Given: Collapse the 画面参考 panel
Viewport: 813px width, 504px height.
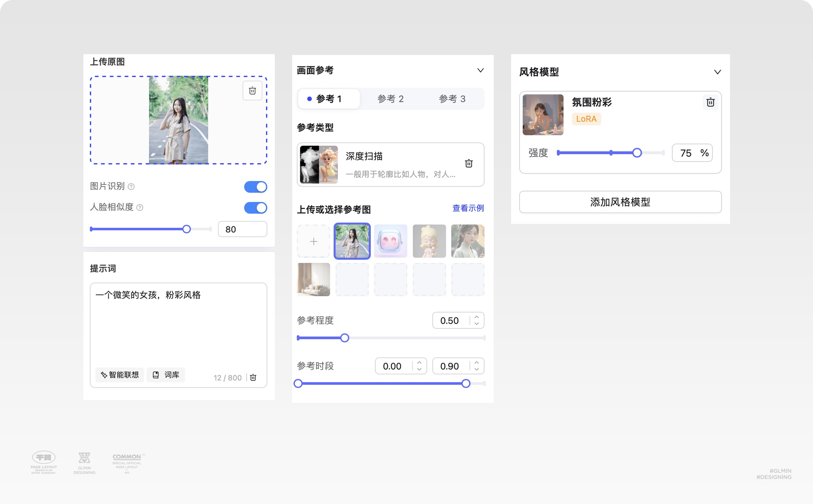Looking at the screenshot, I should coord(480,70).
